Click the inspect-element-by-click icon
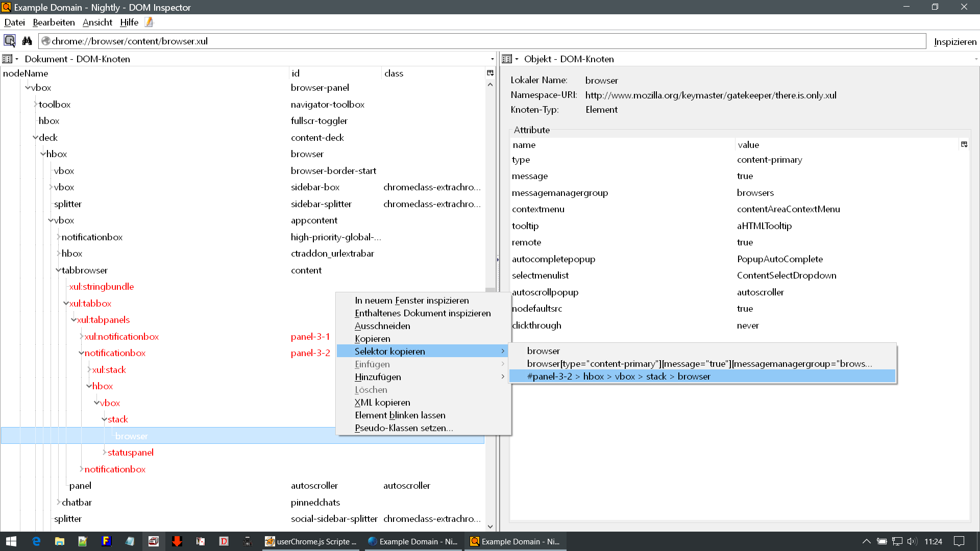The width and height of the screenshot is (980, 551). click(10, 41)
